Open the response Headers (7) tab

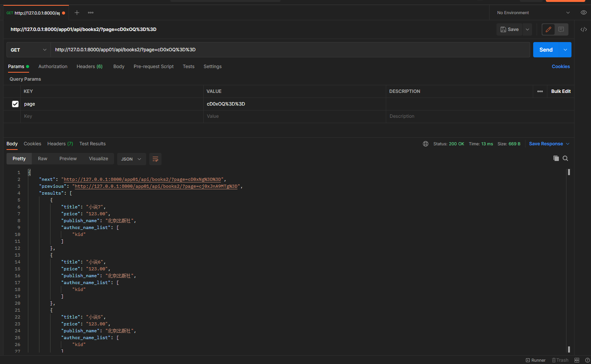(60, 144)
